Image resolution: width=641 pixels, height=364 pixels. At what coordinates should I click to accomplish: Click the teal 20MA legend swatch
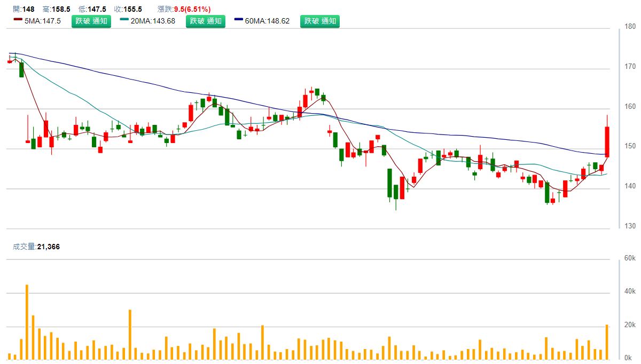pos(124,20)
